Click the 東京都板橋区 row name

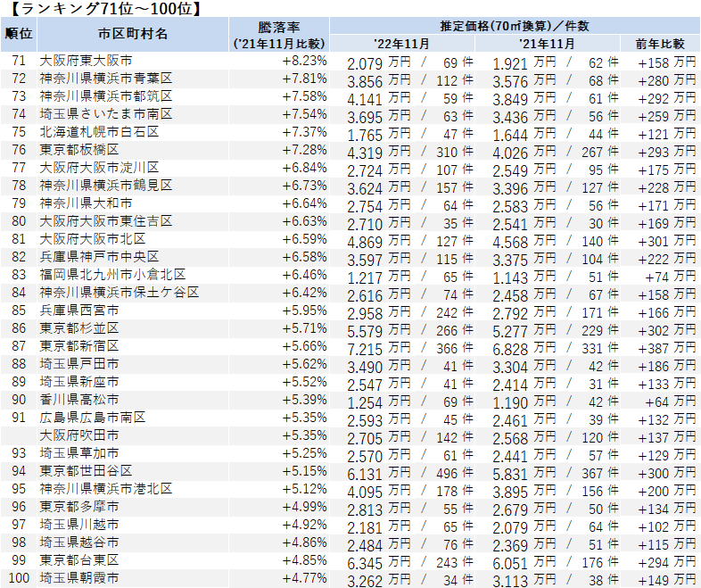[x=79, y=150]
